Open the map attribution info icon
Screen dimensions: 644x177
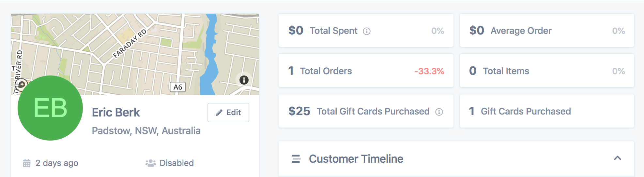[244, 80]
